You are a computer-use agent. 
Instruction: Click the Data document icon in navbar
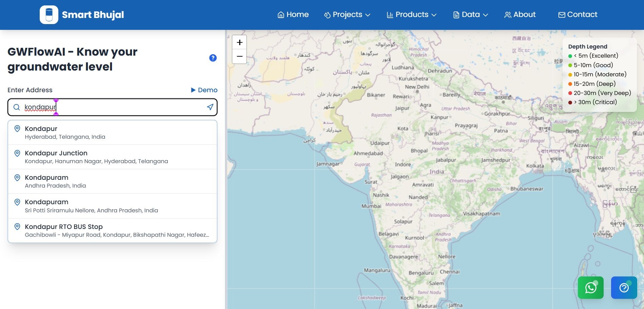456,15
